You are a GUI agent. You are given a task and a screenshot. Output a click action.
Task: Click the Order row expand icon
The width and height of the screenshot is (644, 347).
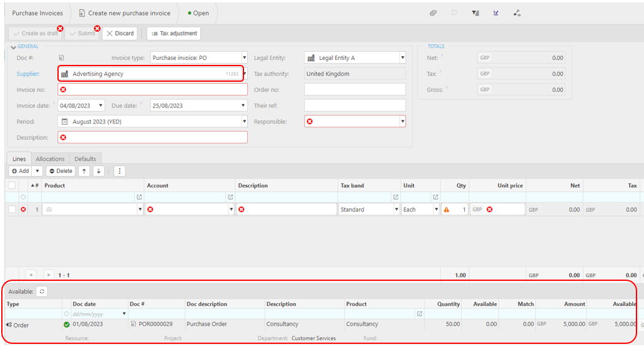(x=9, y=325)
